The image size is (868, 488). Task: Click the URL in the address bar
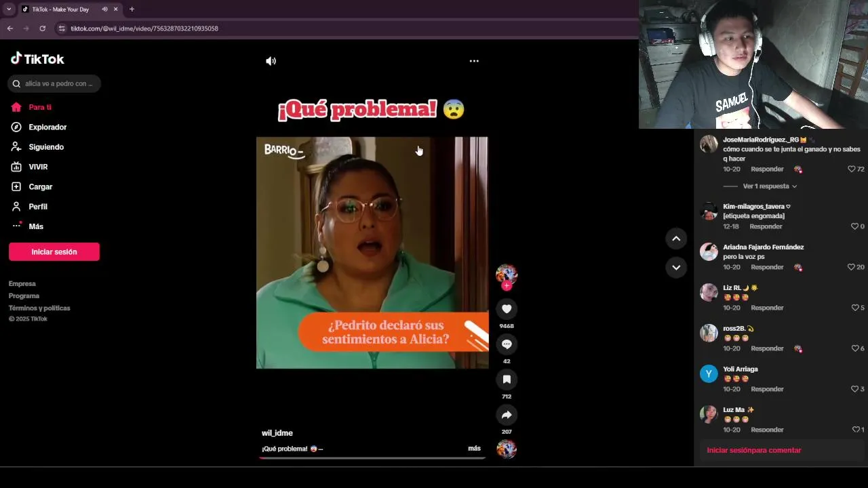pos(144,28)
